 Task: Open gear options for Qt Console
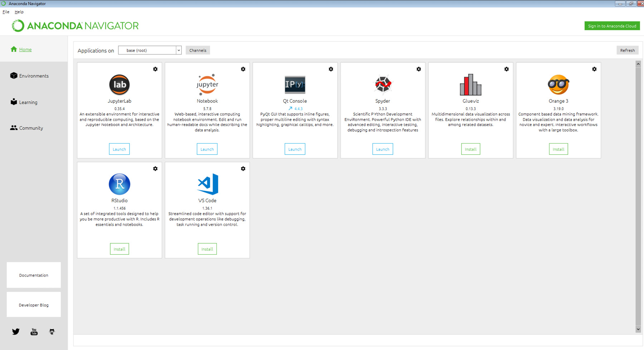[x=331, y=69]
